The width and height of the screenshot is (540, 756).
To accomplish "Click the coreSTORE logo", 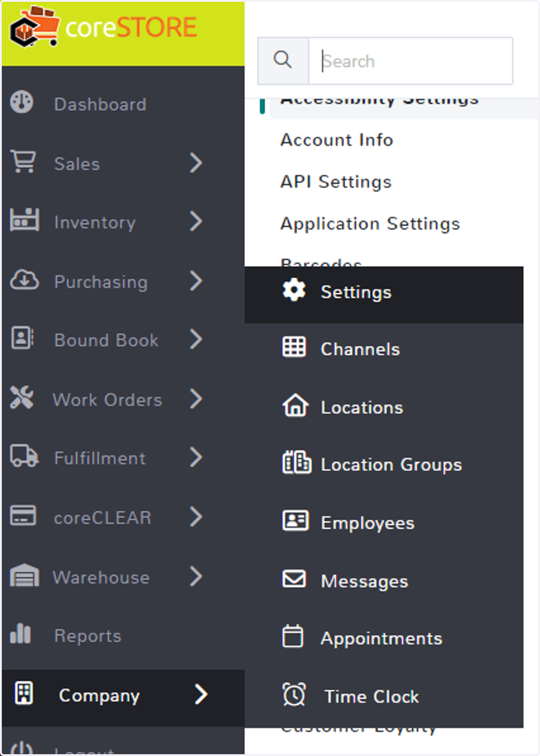I will point(103,27).
